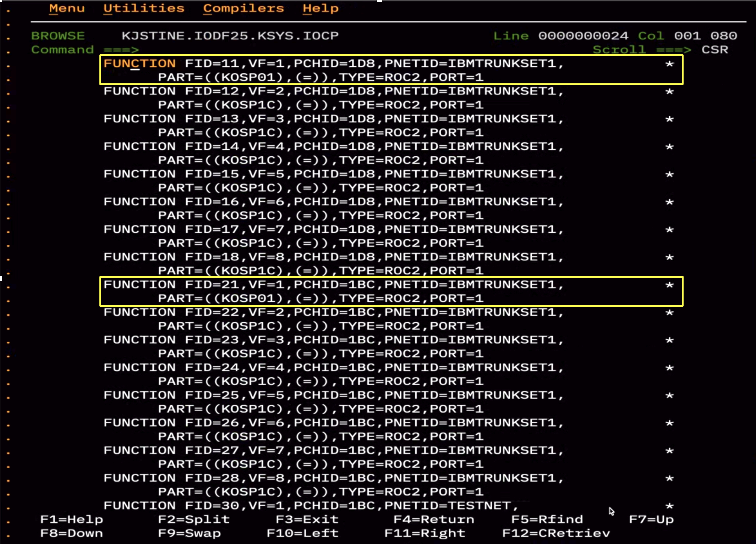Open the Utilities menu
The image size is (756, 544).
(x=144, y=8)
